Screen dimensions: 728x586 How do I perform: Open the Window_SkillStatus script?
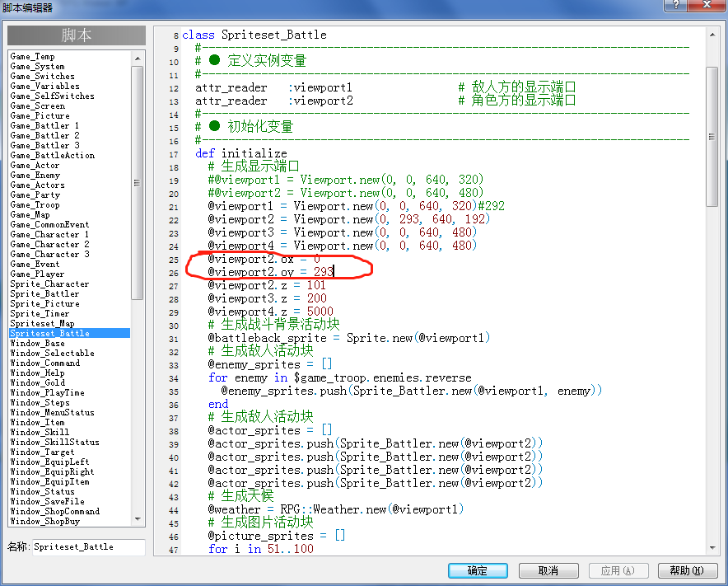click(x=55, y=442)
